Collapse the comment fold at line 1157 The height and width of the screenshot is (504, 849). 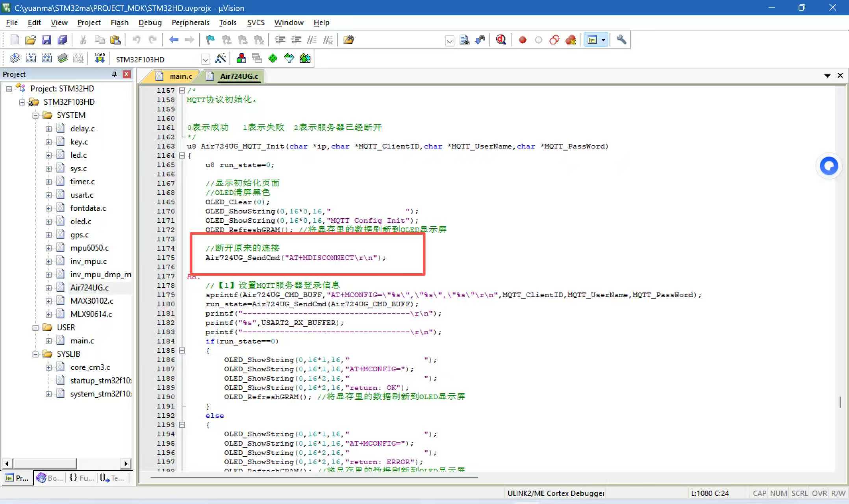pyautogui.click(x=182, y=91)
